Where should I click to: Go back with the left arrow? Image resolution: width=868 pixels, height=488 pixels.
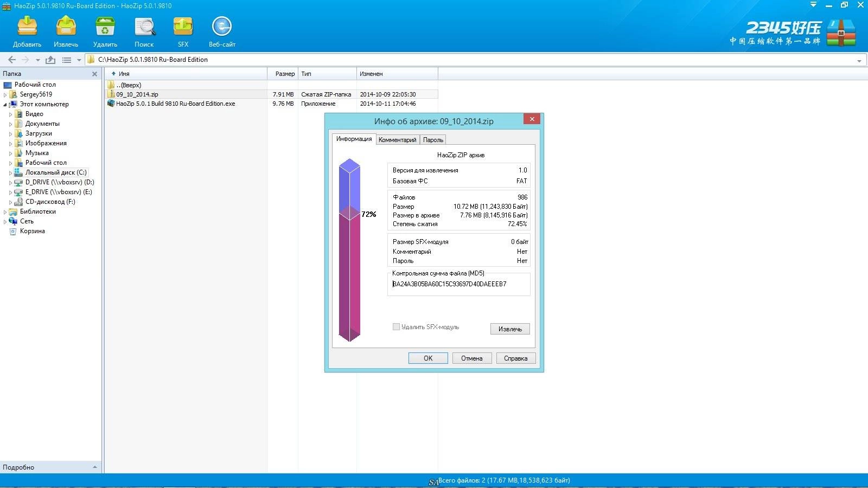point(12,60)
